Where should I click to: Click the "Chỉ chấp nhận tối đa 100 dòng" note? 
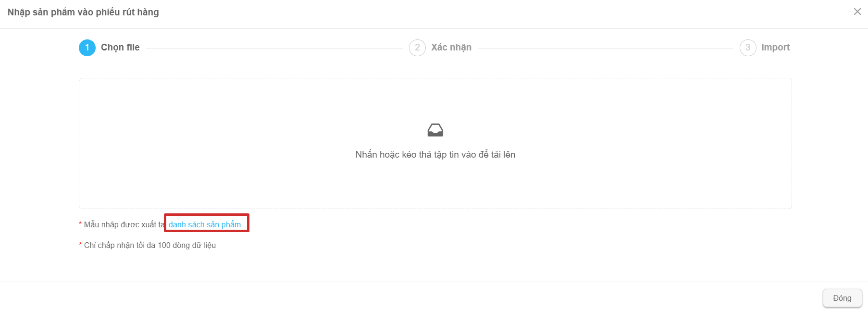(150, 245)
